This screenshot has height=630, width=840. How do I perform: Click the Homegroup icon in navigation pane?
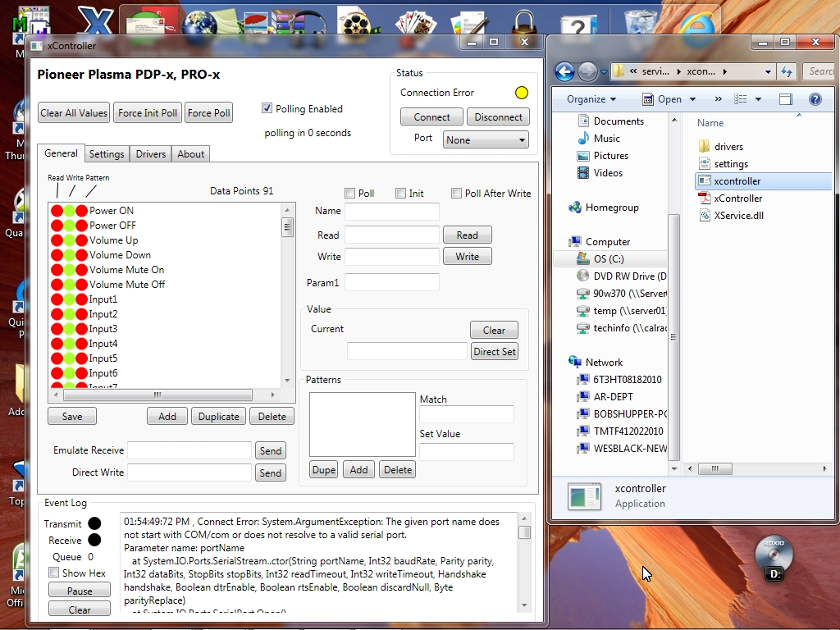[x=575, y=208]
